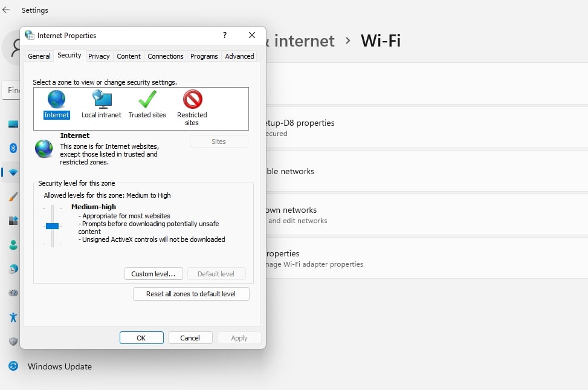Viewport: 588px width, 390px height.
Task: Switch to the Privacy tab
Action: (x=99, y=56)
